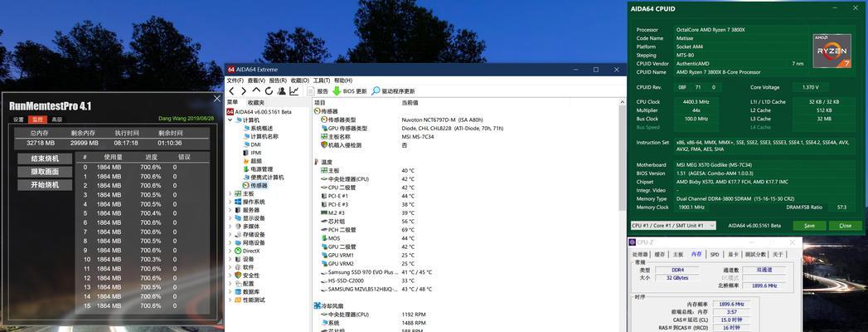Image resolution: width=868 pixels, height=332 pixels.
Task: Collapse the 计算机 tree node
Action: [x=230, y=120]
